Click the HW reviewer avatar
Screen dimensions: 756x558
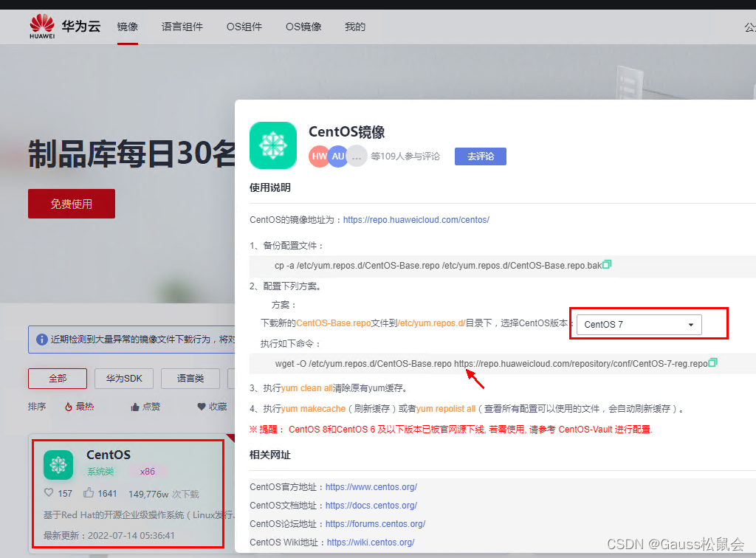click(318, 156)
